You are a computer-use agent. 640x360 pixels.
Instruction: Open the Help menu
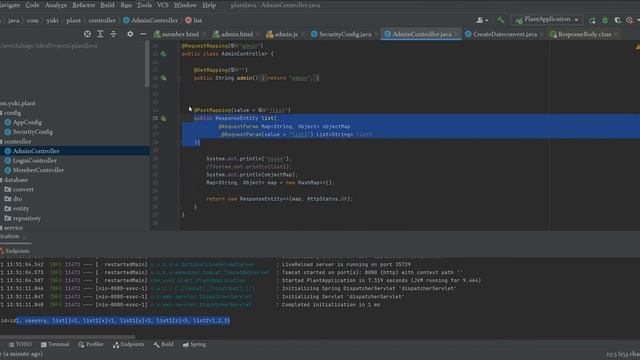click(209, 5)
